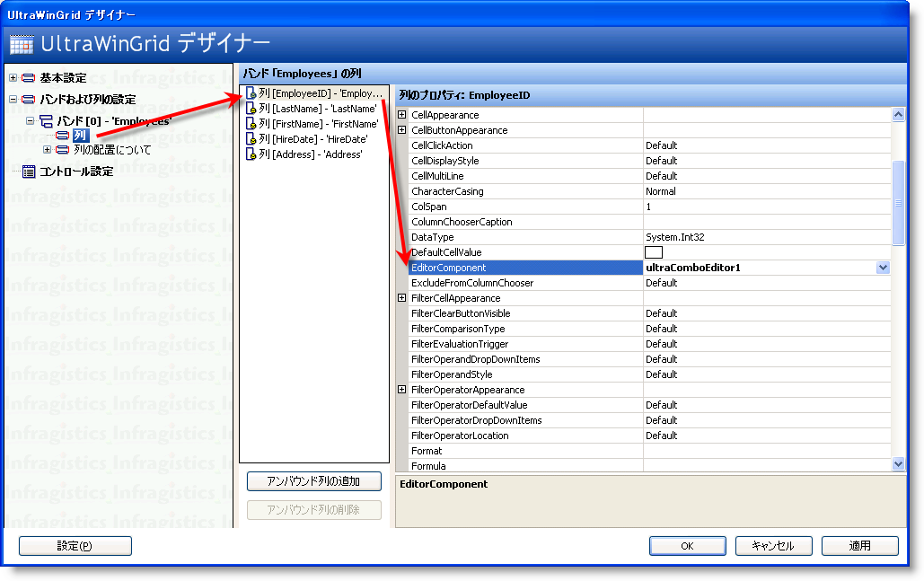Click the FirstName column icon
Viewport: 924px width, 581px height.
(251, 124)
